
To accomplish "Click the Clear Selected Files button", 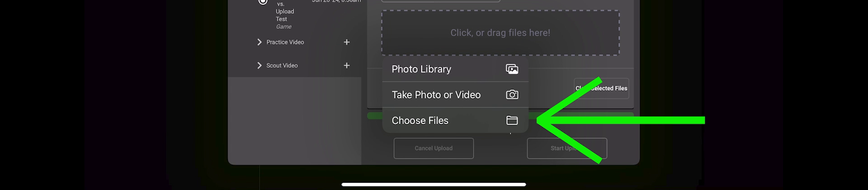I will pyautogui.click(x=601, y=88).
